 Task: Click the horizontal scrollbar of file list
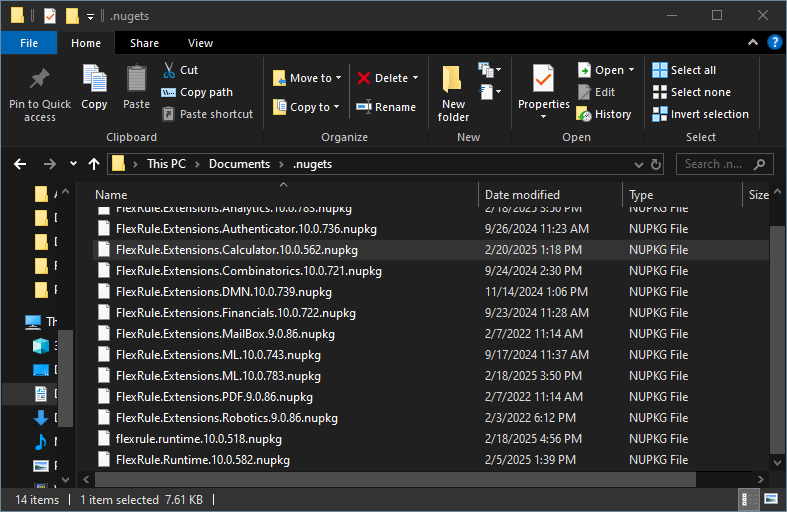(395, 479)
